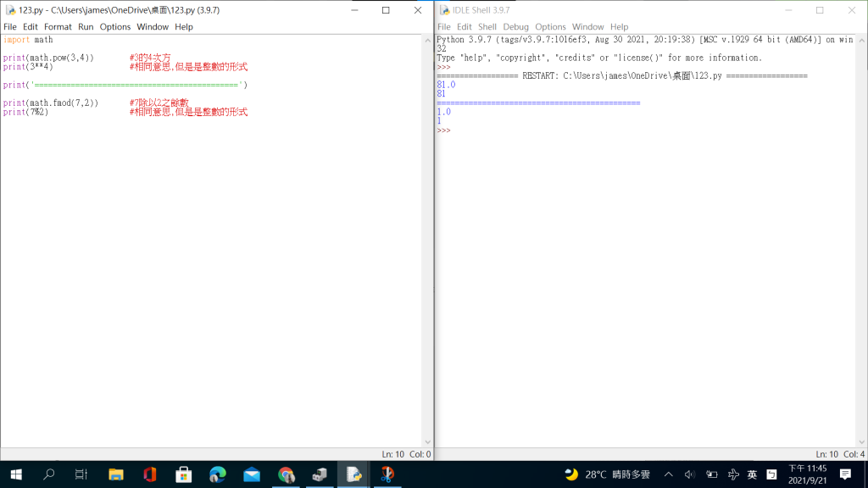Click the 123.py window Python icon
868x488 pixels.
(10, 10)
